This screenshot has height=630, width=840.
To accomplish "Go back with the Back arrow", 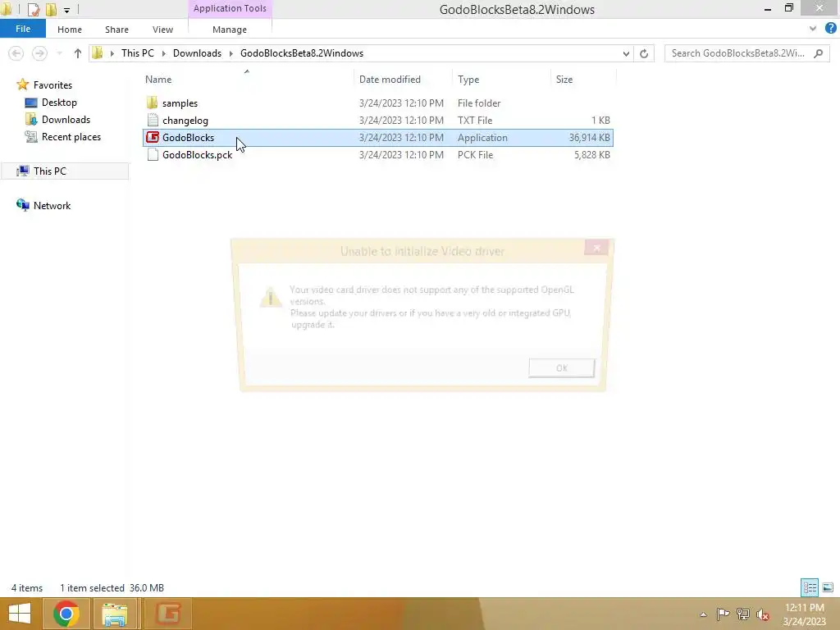I will click(16, 53).
